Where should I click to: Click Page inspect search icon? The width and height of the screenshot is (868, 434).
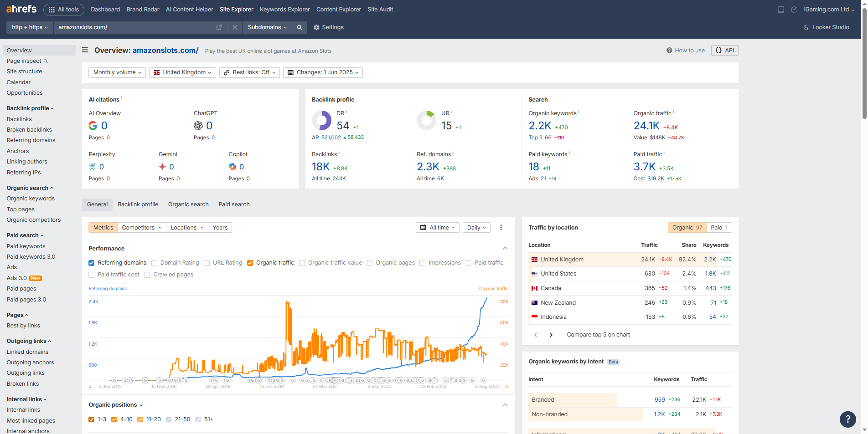tap(46, 61)
